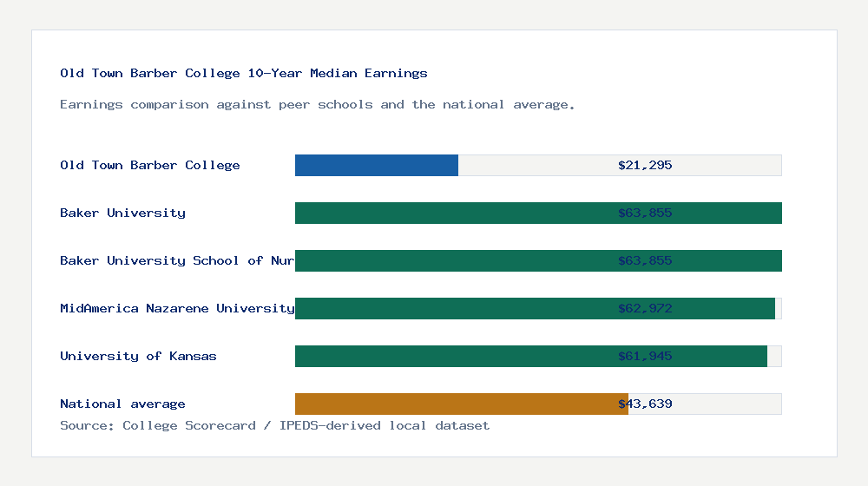Screen dimensions: 868x486
Task: Click the $63,855 value in School of Nursing row
Action: click(x=645, y=260)
